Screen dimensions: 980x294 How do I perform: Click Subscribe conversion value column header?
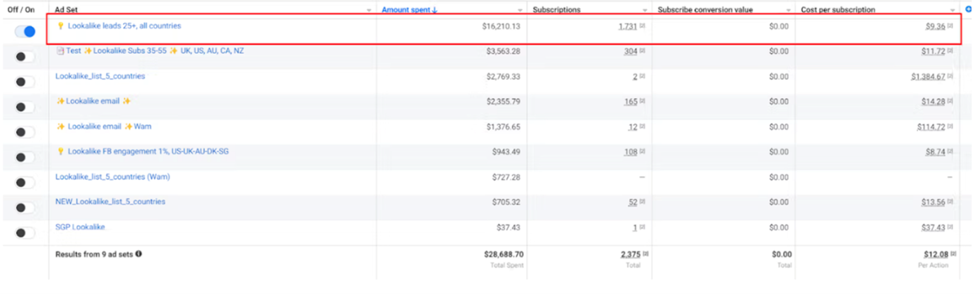[705, 10]
